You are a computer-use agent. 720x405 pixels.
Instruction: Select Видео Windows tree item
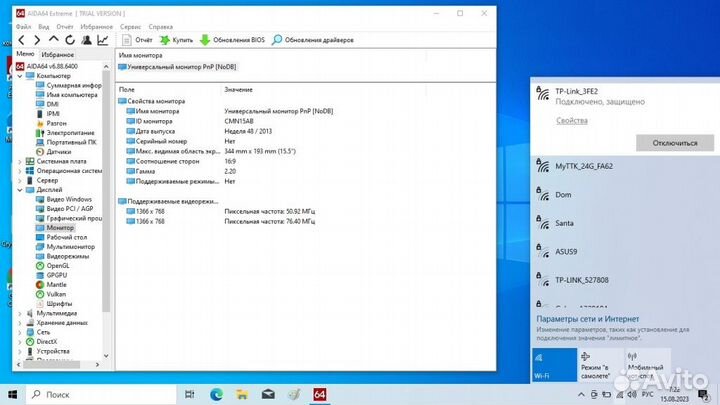pos(64,199)
